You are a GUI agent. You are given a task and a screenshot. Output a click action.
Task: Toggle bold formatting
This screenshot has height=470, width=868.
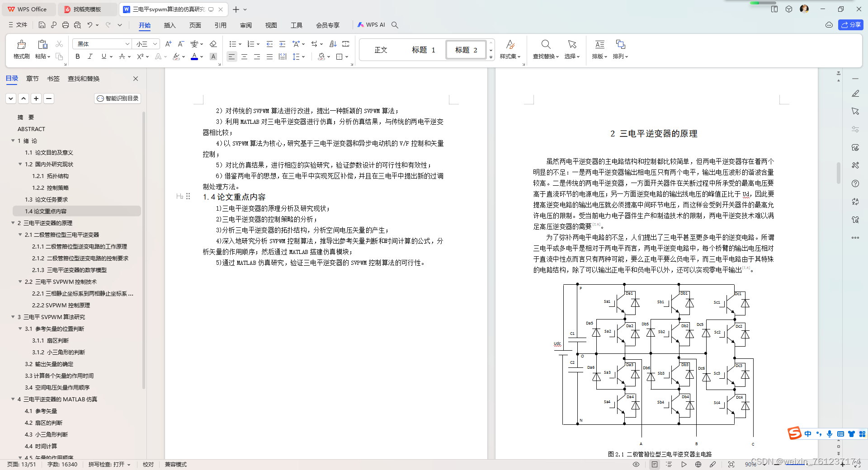tap(77, 56)
